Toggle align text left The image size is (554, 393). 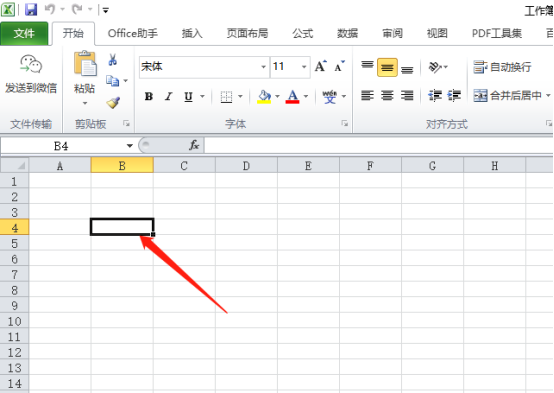[x=367, y=95]
